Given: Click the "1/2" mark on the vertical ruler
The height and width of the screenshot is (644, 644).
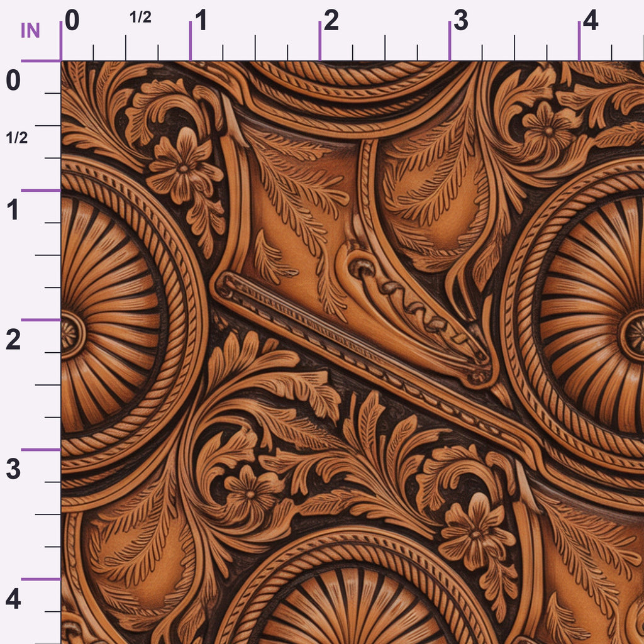Looking at the screenshot, I should (x=17, y=138).
